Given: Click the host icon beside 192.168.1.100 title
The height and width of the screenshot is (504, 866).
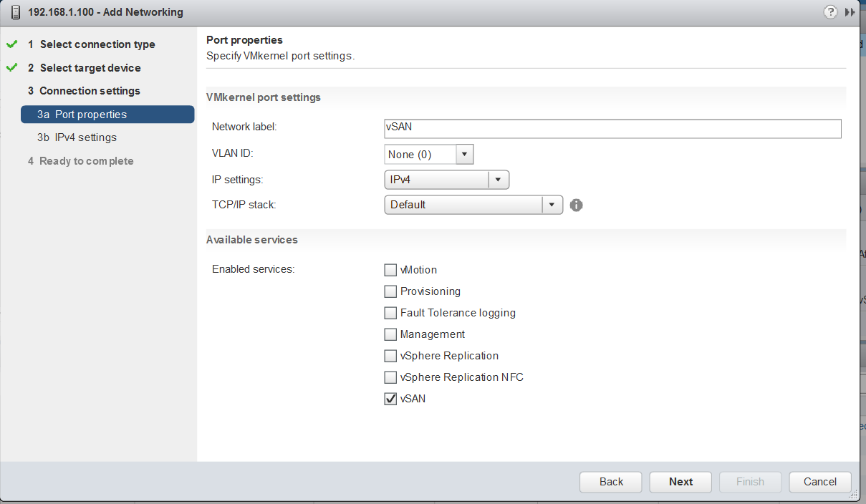Looking at the screenshot, I should [15, 12].
